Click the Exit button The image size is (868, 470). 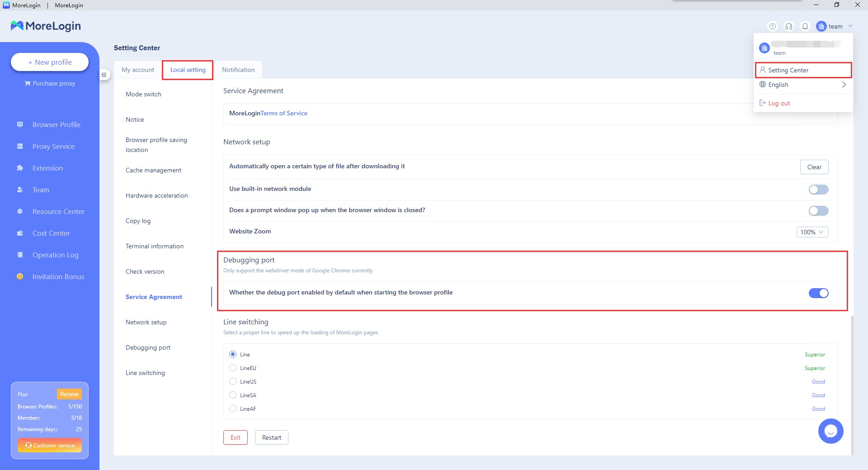(x=236, y=437)
